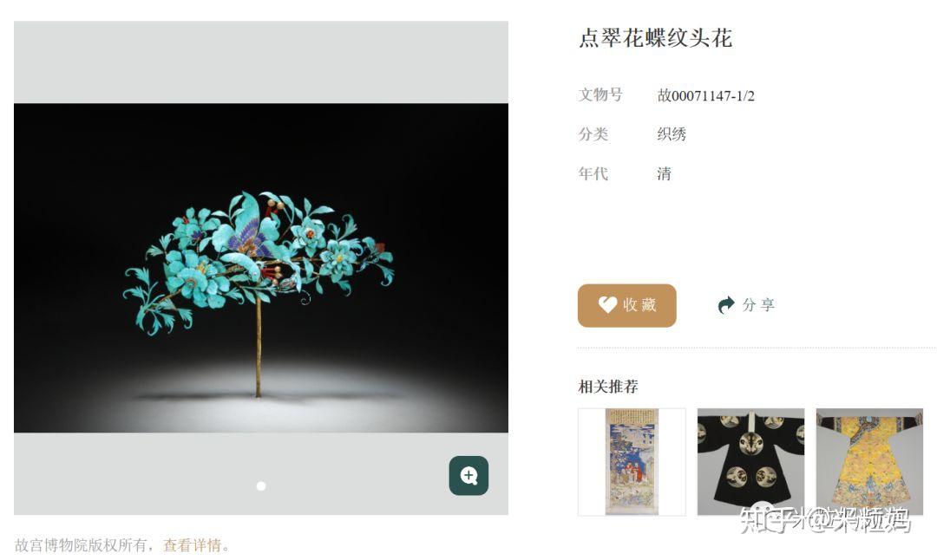
Task: Click the share arrow icon
Action: point(725,305)
